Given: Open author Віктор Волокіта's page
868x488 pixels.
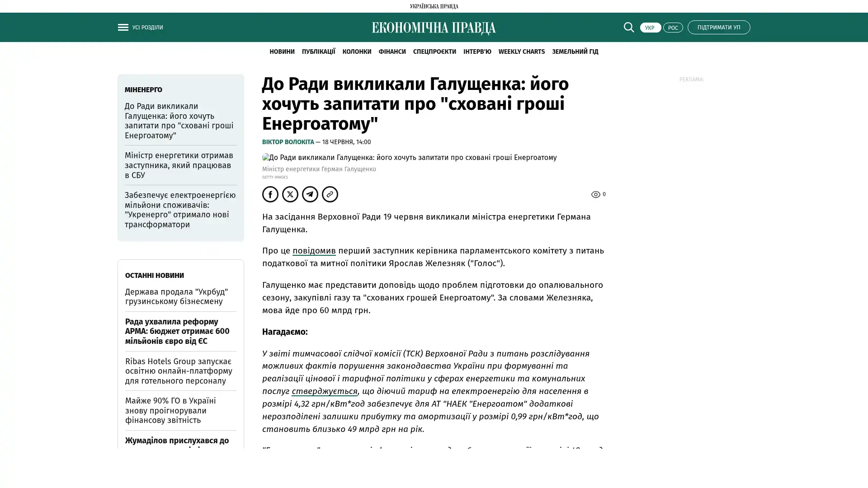Looking at the screenshot, I should (288, 142).
